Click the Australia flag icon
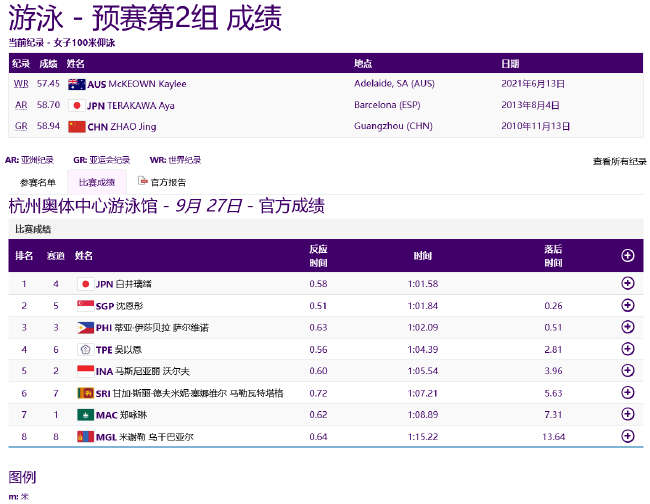Viewport: 650px width, 504px height. (x=77, y=85)
